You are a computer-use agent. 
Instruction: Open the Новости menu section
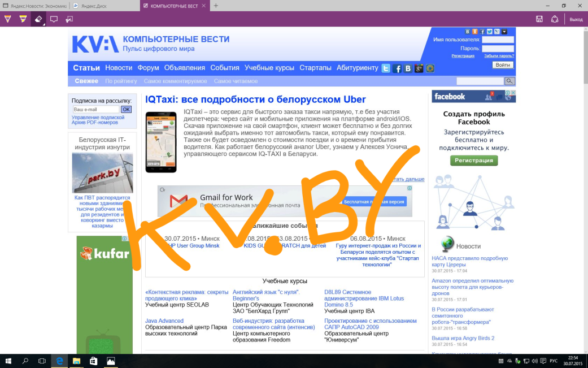click(119, 68)
